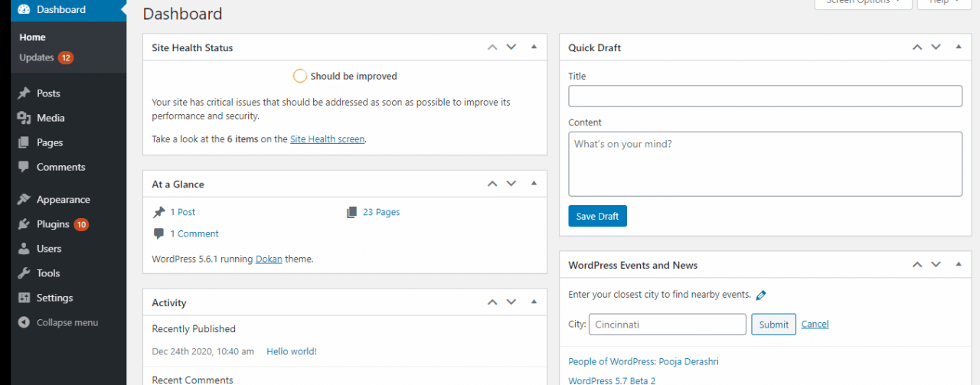Click the Collapse menu arrow icon
The width and height of the screenshot is (980, 385).
point(24,322)
